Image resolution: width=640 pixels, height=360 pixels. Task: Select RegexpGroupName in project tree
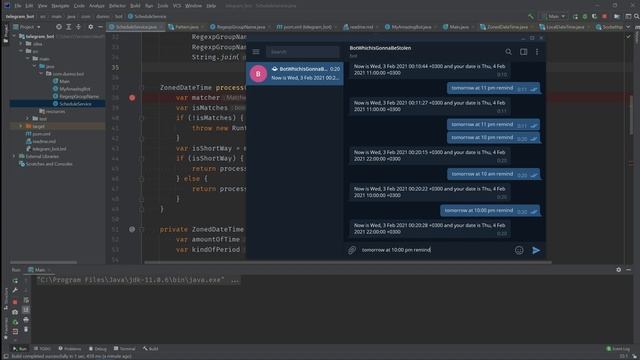click(x=76, y=96)
